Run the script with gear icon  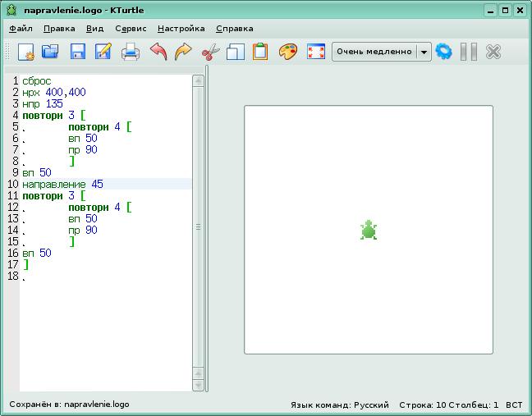click(x=444, y=53)
